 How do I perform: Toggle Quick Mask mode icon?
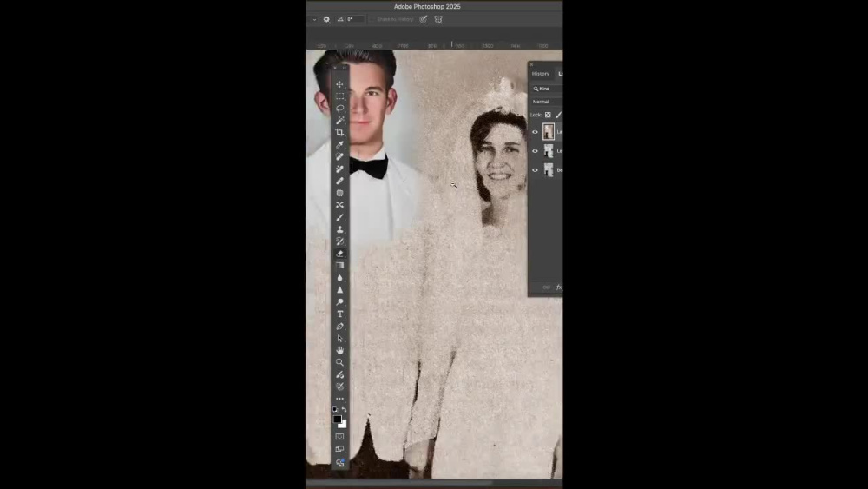340,436
